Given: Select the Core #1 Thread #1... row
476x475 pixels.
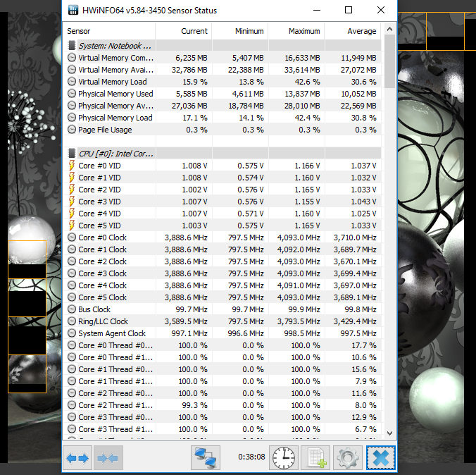Looking at the screenshot, I should (222, 381).
